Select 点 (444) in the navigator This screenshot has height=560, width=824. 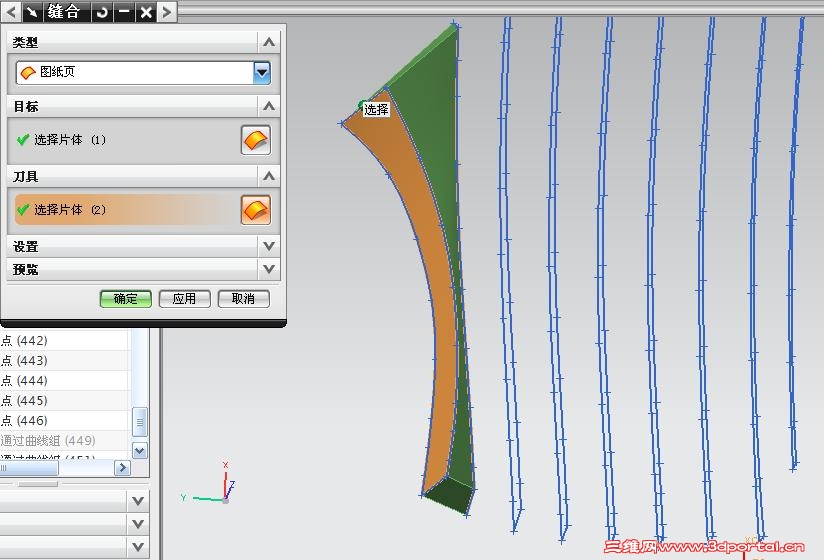[63, 380]
